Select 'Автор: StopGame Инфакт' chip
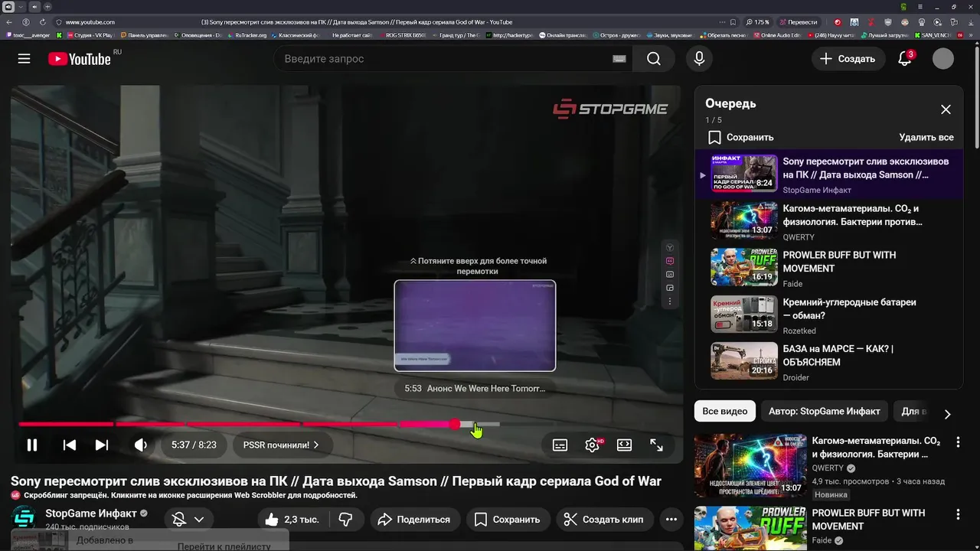 click(x=824, y=411)
